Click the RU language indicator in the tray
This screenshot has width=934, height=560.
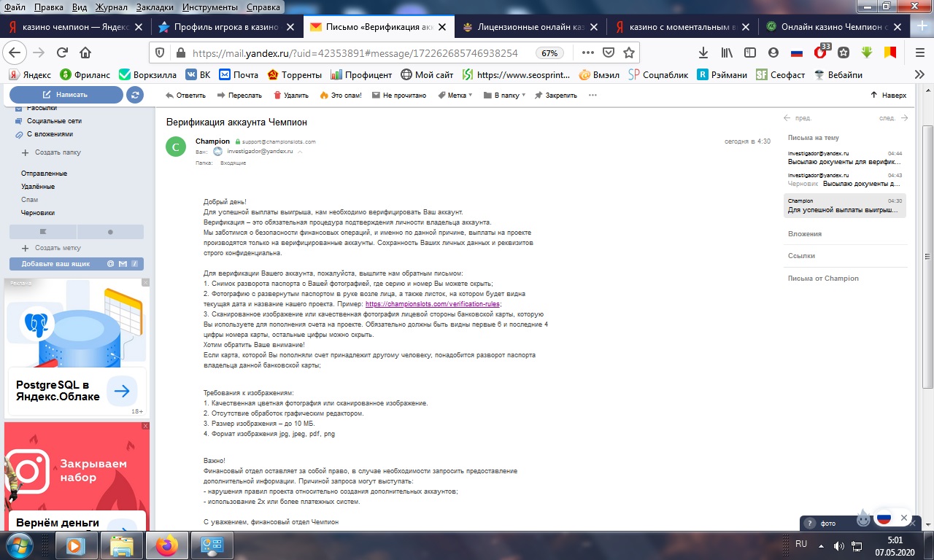pyautogui.click(x=801, y=544)
